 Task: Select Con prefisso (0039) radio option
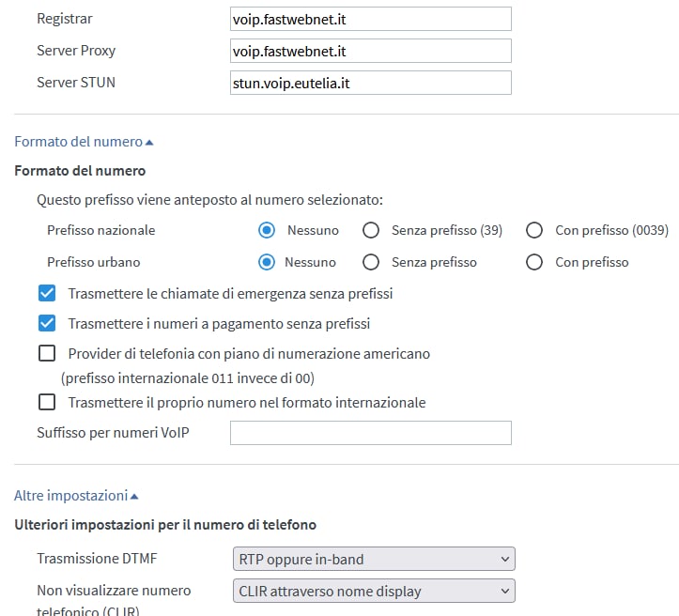click(x=534, y=230)
